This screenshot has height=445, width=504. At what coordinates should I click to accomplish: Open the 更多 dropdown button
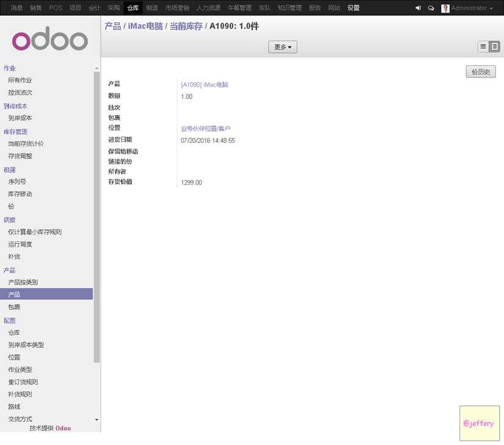coord(283,47)
